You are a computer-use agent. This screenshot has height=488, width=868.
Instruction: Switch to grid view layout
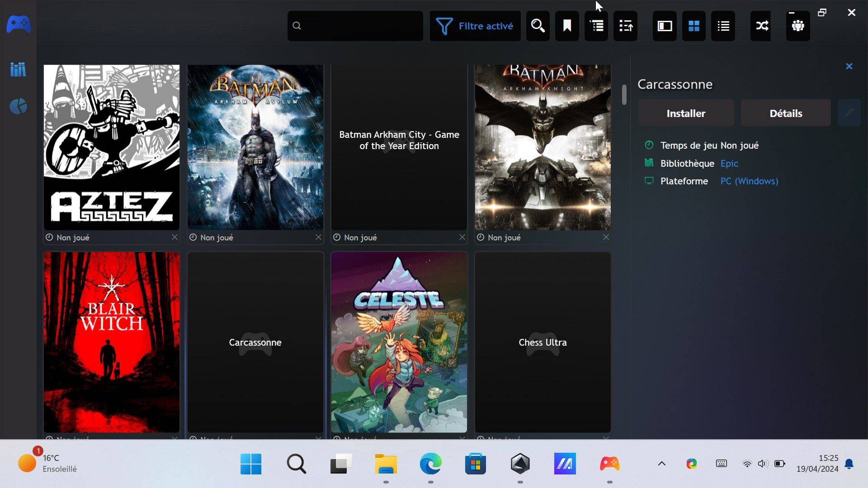coord(694,26)
